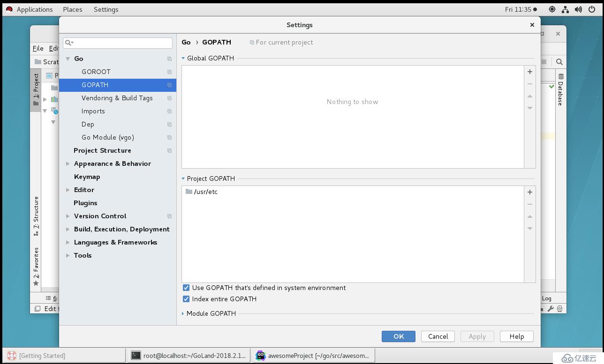The height and width of the screenshot is (364, 604).
Task: Open Getting Started taskbar item
Action: click(x=63, y=356)
